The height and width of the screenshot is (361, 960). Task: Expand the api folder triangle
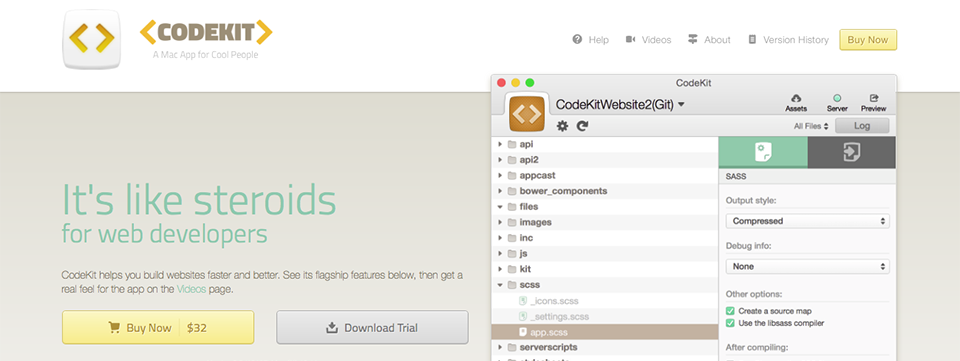500,144
